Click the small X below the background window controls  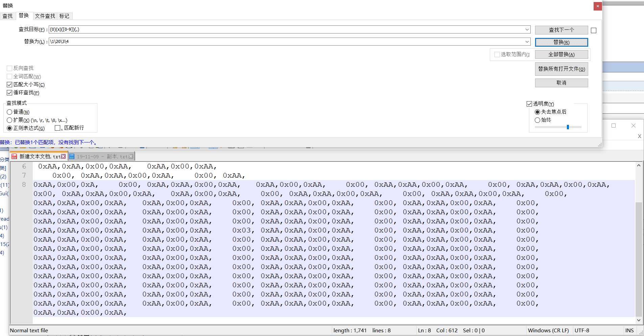click(x=639, y=136)
